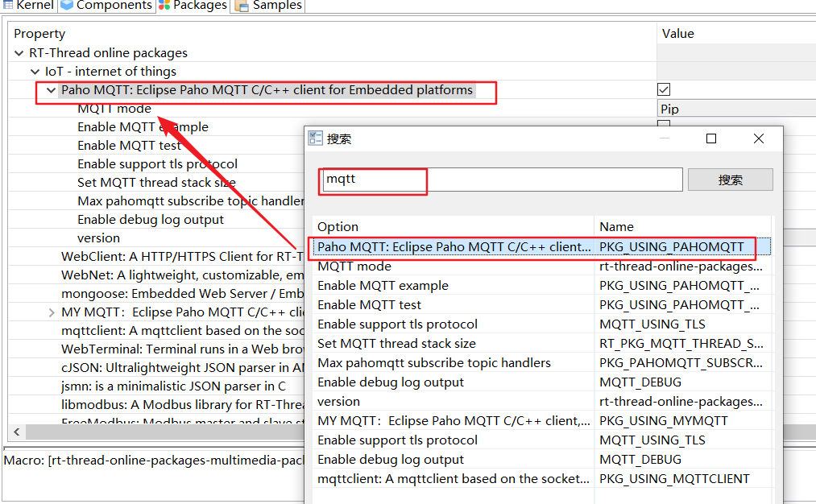Select Enable debug log output in Property tree

tap(151, 220)
